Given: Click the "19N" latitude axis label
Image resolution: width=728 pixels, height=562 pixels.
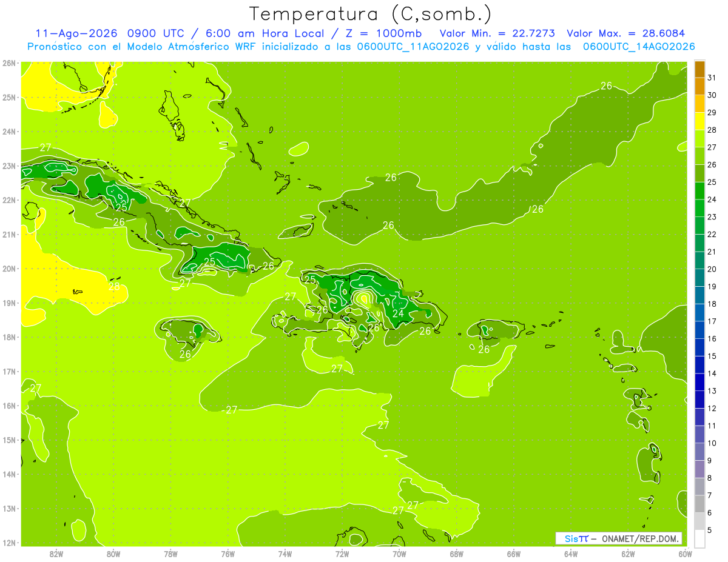Looking at the screenshot, I should coord(9,303).
